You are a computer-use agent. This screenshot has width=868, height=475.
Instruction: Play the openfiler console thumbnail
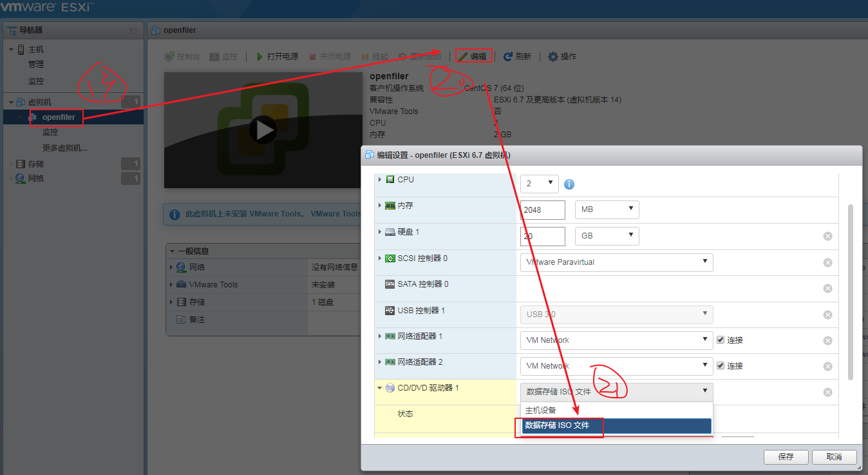(x=263, y=130)
